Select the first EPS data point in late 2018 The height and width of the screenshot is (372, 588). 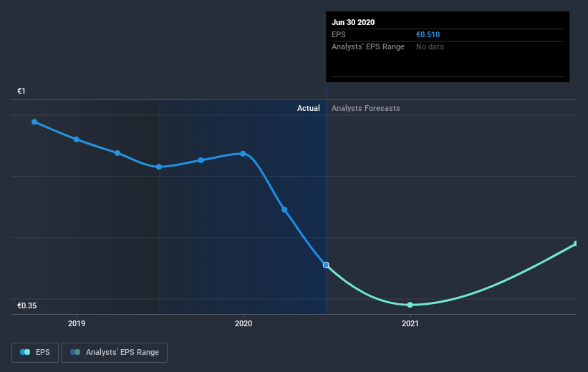[34, 122]
